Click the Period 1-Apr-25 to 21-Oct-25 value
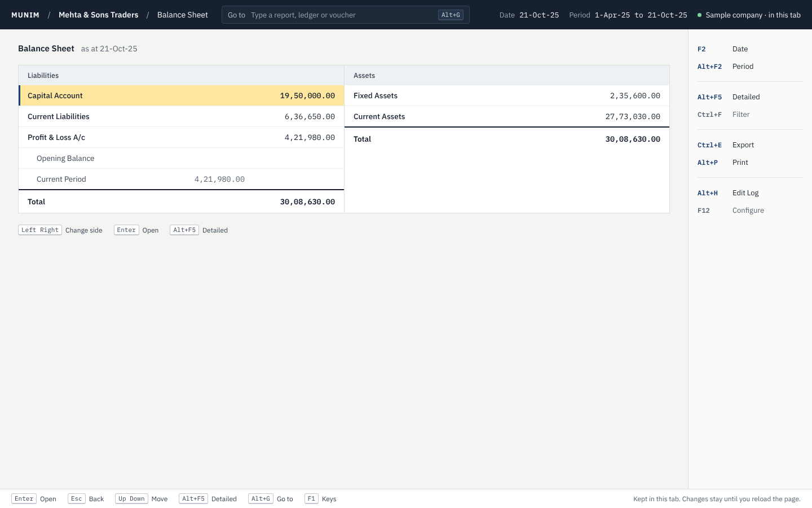 (x=628, y=15)
